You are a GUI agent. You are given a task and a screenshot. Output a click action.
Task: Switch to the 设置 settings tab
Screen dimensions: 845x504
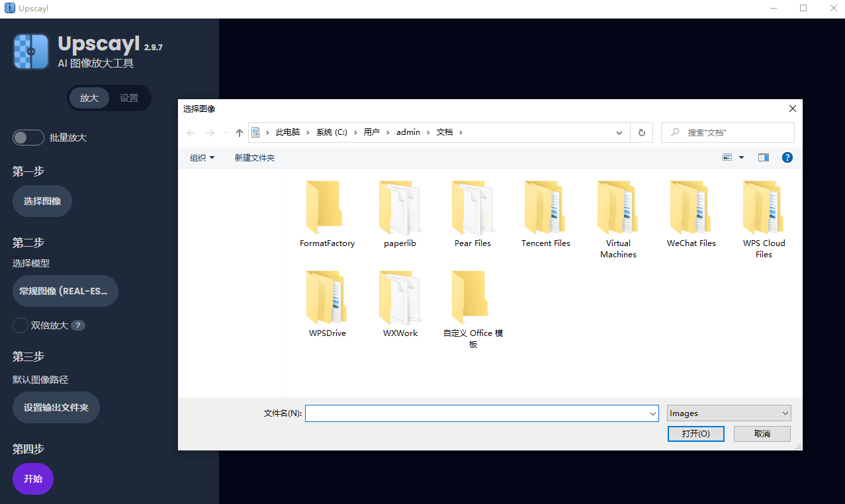(x=130, y=97)
